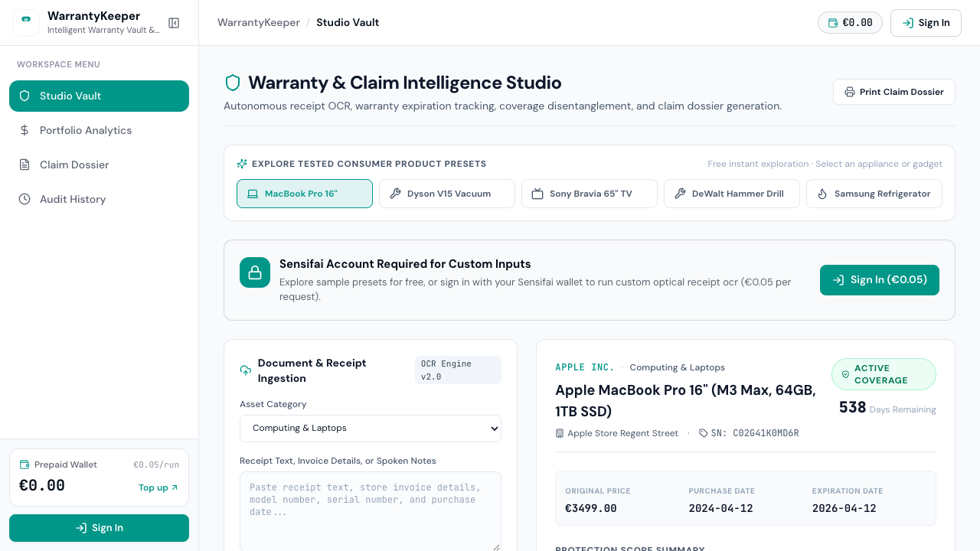Open Audit History page

point(100,199)
